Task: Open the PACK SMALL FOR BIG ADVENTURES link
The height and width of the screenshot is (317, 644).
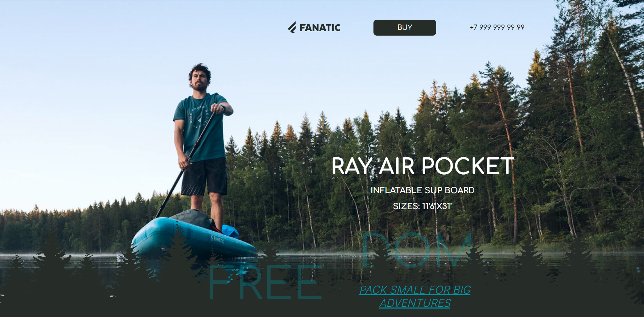Action: 415,296
